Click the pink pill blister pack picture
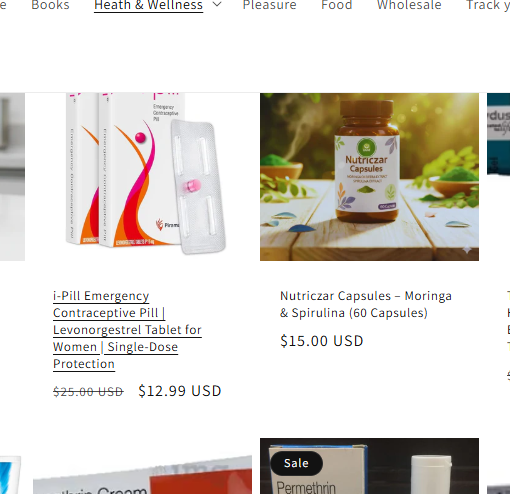 [x=199, y=187]
